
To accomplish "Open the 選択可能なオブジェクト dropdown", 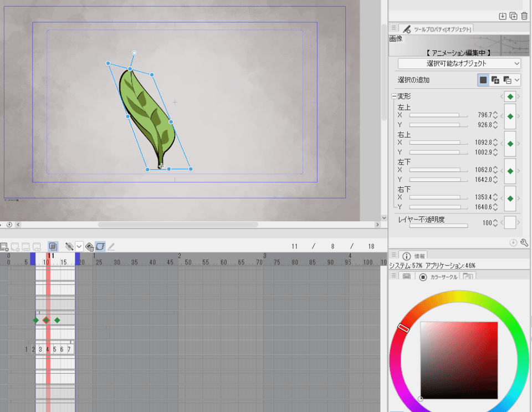I will click(x=459, y=64).
